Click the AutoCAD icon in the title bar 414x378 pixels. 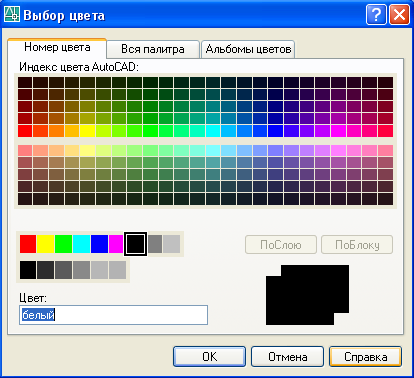[x=11, y=14]
